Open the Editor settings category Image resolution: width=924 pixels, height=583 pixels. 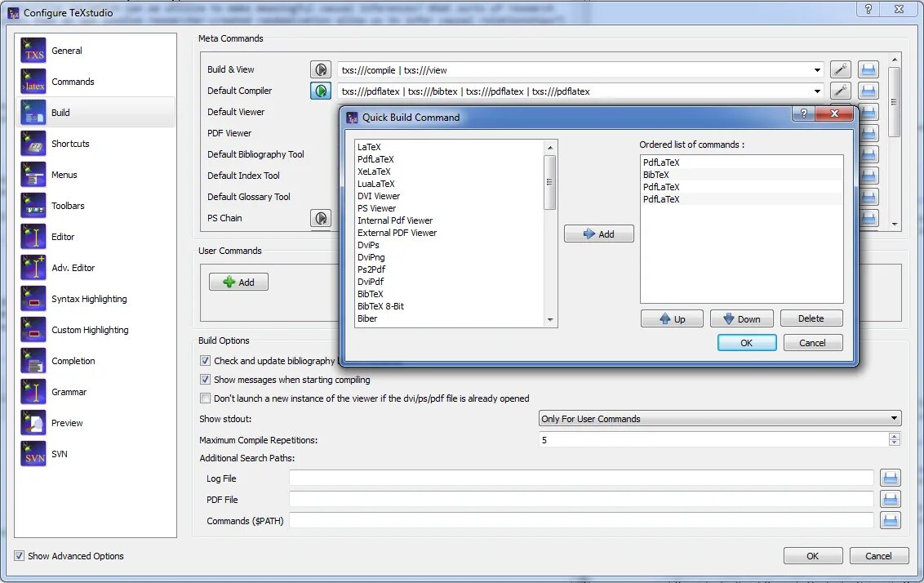[96, 237]
